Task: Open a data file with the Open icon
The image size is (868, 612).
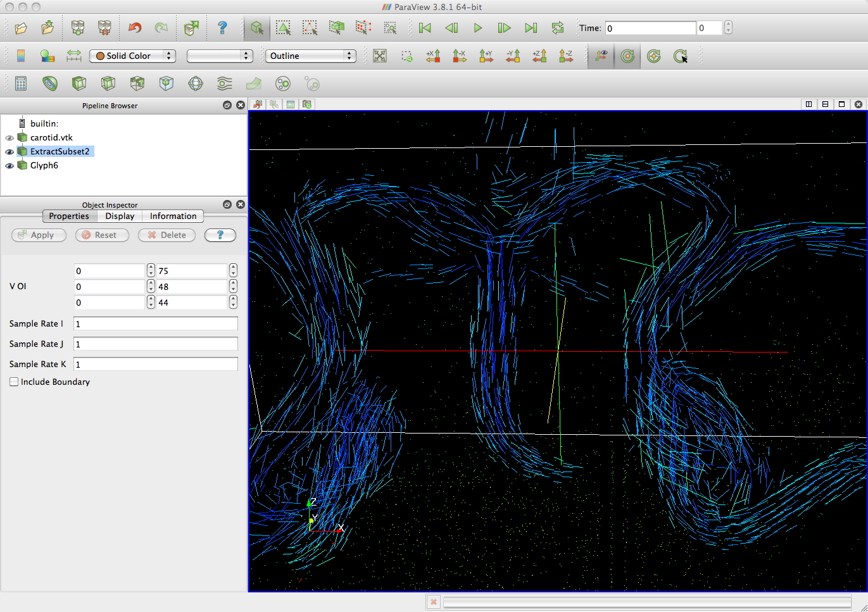Action: pos(21,28)
